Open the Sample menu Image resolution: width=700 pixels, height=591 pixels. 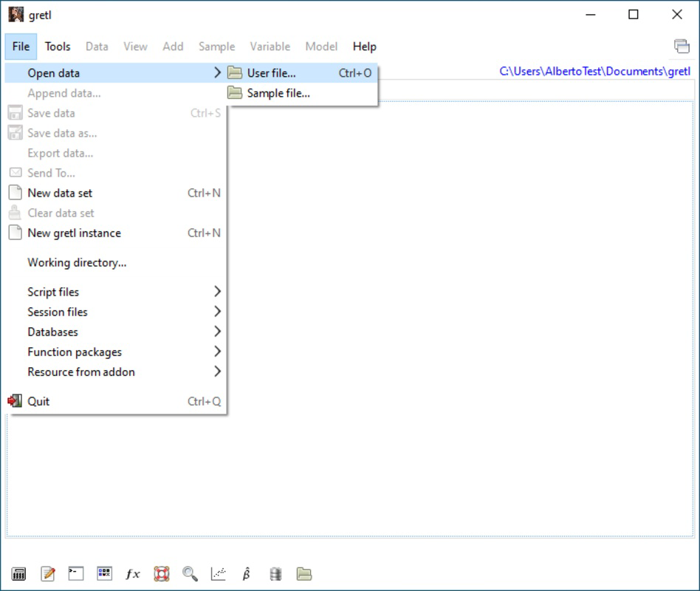coord(216,47)
